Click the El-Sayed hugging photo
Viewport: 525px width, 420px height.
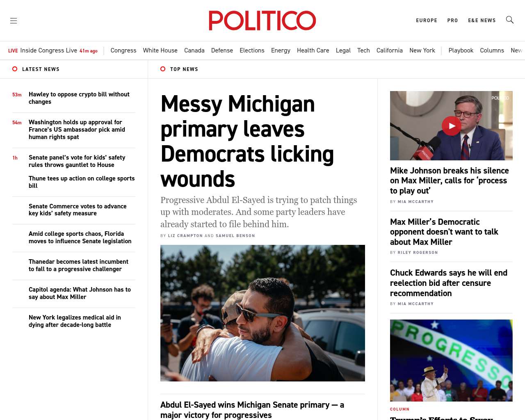pos(262,313)
